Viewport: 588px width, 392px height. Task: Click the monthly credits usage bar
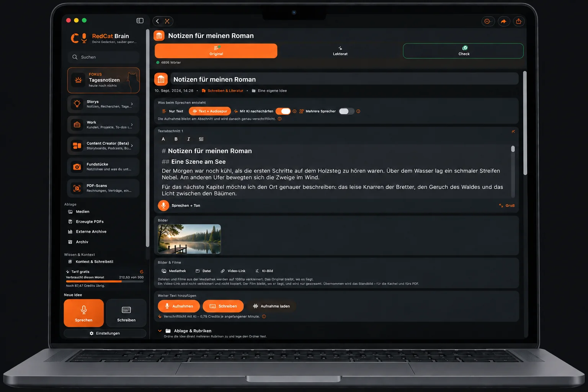tap(105, 281)
